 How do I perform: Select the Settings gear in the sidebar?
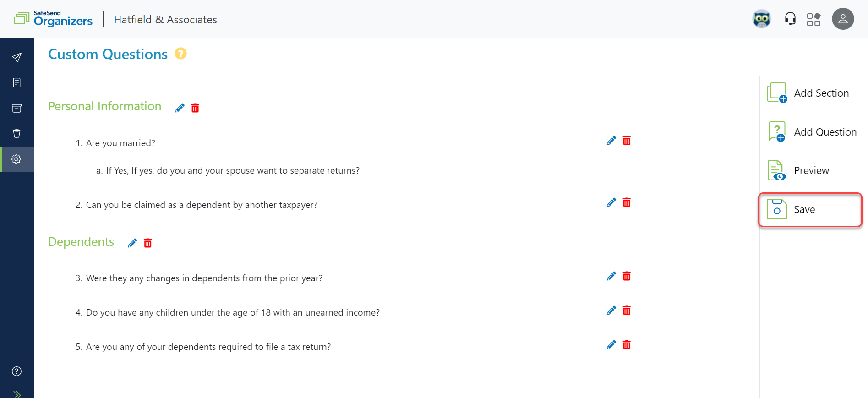point(17,159)
